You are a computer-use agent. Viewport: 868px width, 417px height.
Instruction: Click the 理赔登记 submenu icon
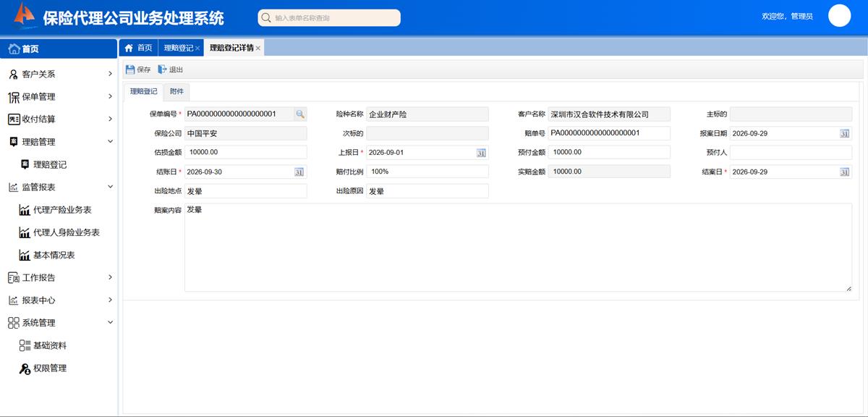pyautogui.click(x=25, y=164)
